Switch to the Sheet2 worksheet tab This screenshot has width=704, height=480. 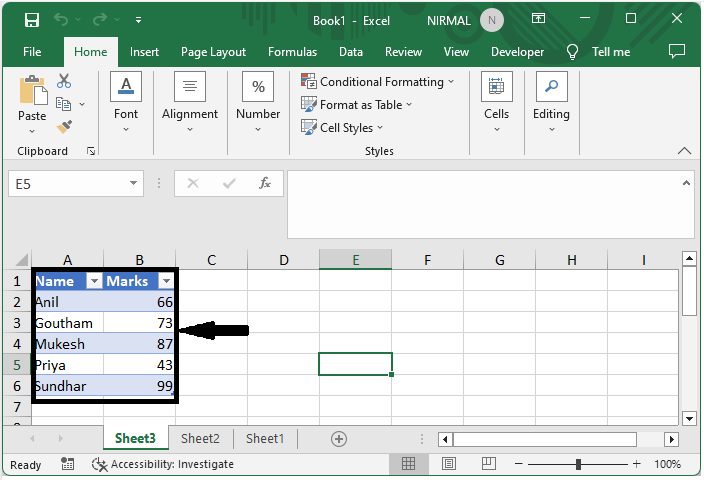[200, 438]
